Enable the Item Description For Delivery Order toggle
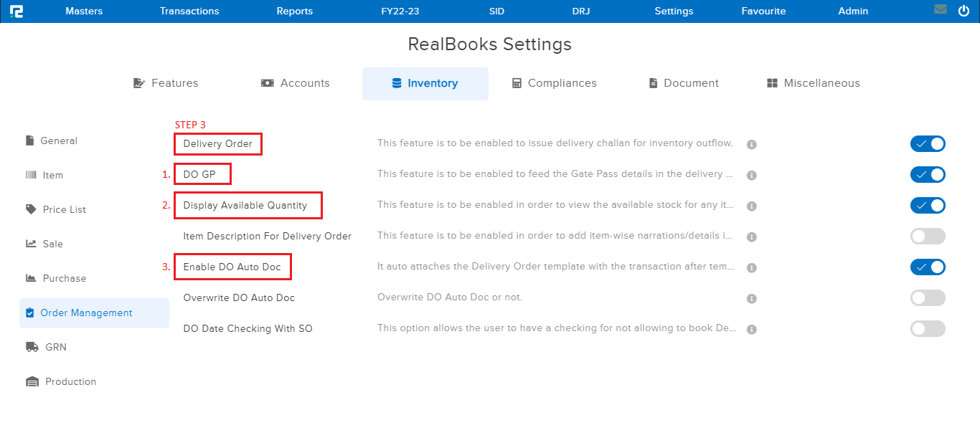The image size is (980, 448). coord(928,236)
